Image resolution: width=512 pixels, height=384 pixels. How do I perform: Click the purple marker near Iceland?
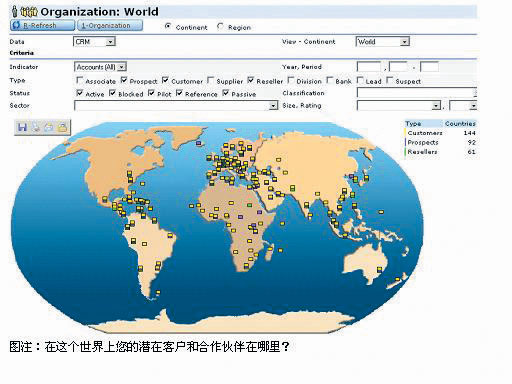[199, 143]
